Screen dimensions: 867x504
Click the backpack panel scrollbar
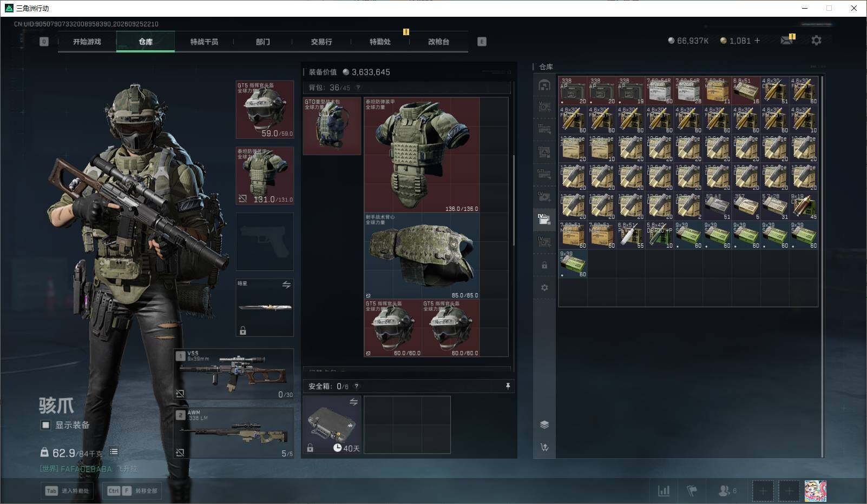point(514,200)
